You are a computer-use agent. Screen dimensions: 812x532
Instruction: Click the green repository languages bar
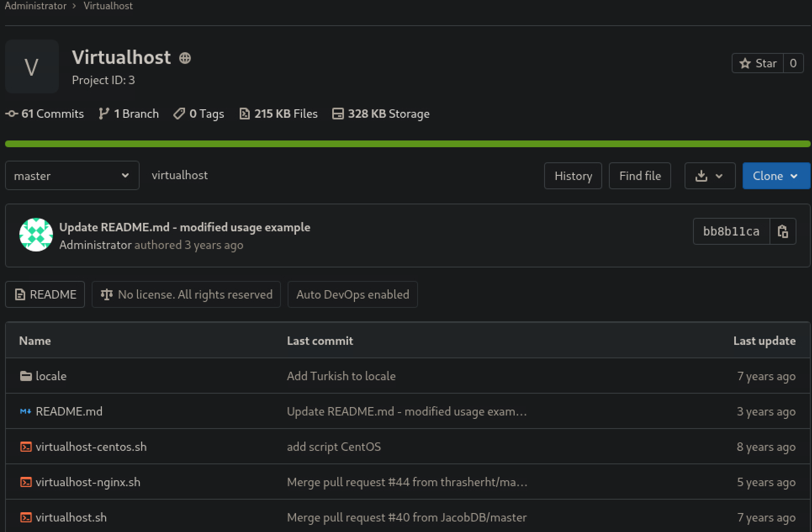coord(407,144)
